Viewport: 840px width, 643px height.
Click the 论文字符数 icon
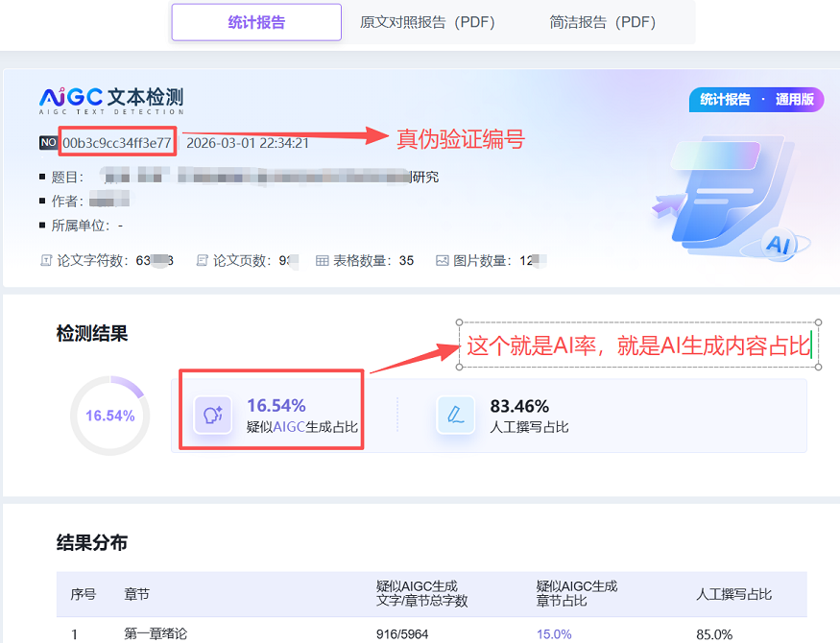[46, 260]
